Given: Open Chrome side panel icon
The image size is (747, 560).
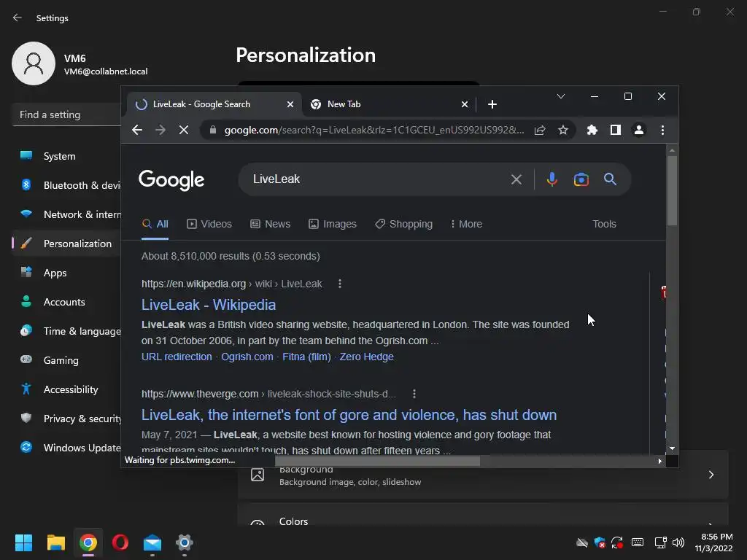Looking at the screenshot, I should point(616,130).
